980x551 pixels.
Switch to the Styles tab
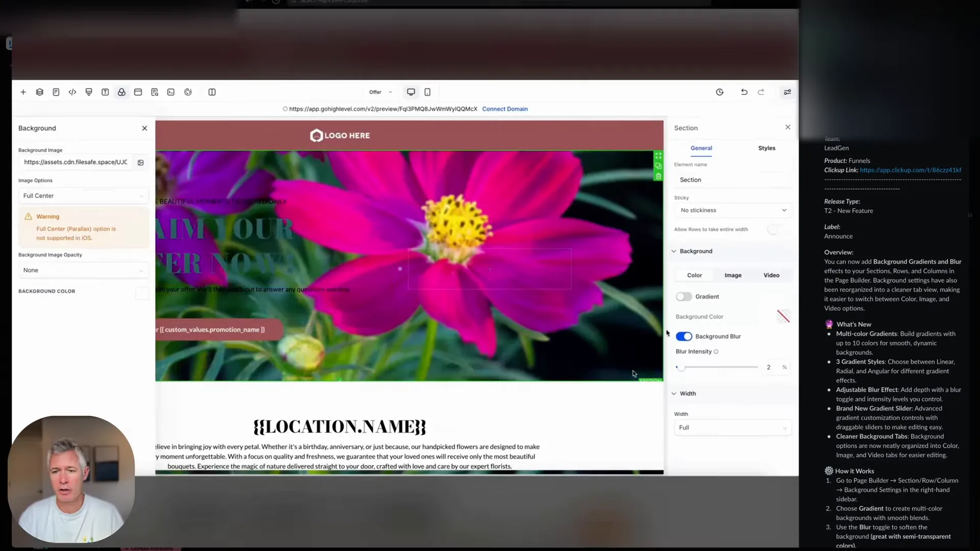point(767,148)
